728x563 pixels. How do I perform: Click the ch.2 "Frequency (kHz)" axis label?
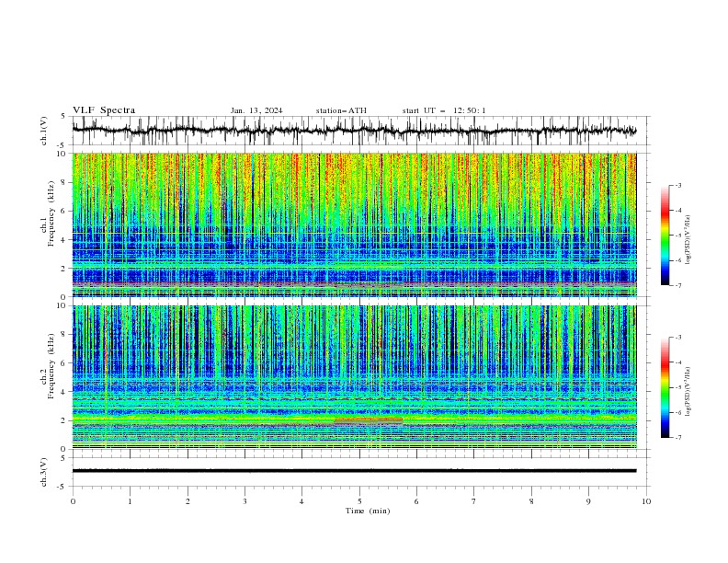51,366
